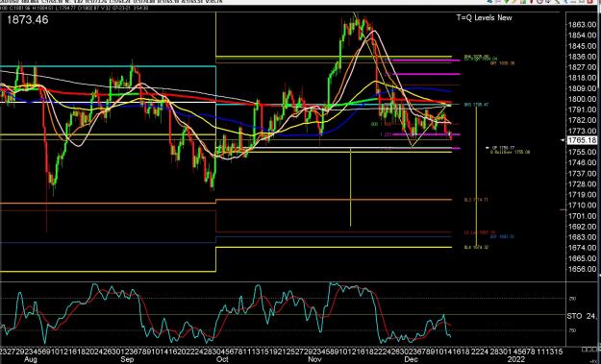Viewport: 601px width, 364px height.
Task: Click the 1818.00 price axis value
Action: [x=582, y=78]
